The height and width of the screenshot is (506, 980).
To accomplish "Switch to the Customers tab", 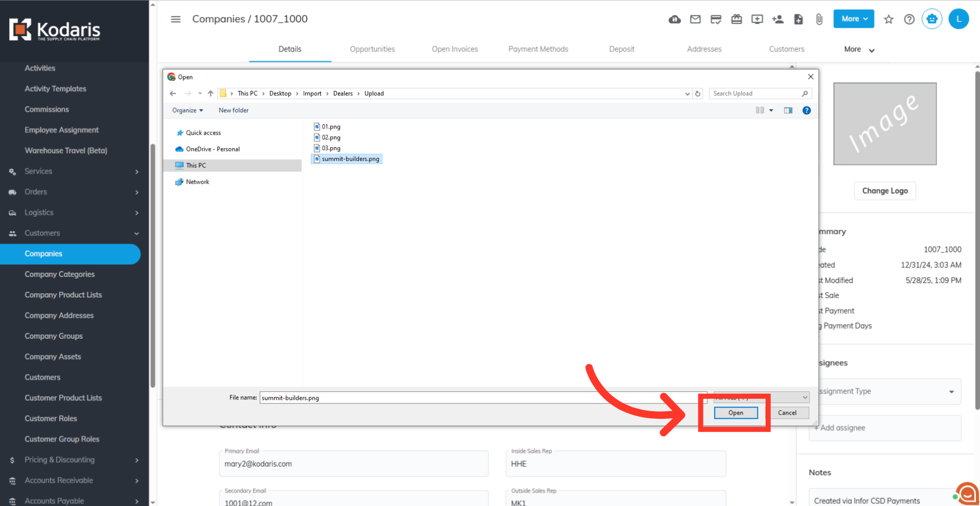I will pos(787,49).
